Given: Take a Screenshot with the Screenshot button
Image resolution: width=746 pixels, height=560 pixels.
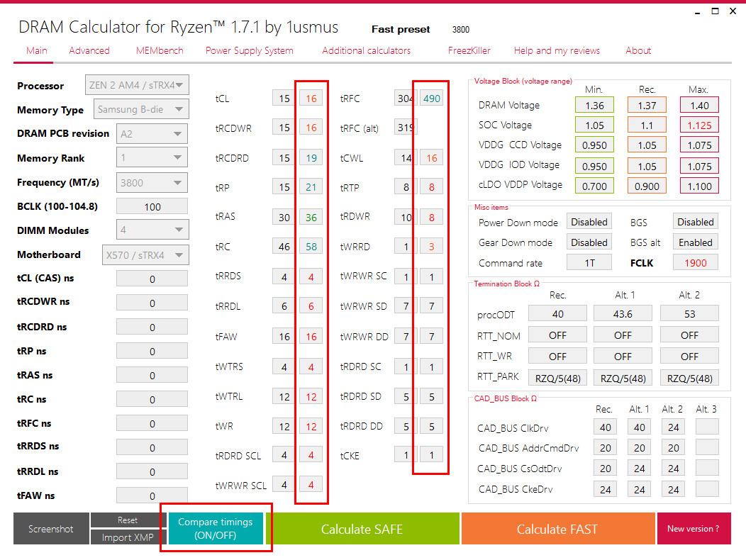Looking at the screenshot, I should 51,529.
